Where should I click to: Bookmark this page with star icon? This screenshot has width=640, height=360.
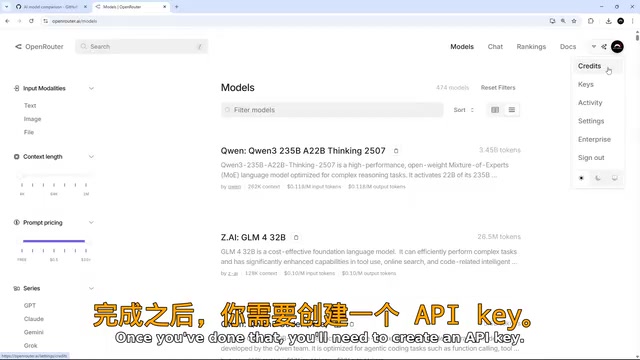pos(574,21)
